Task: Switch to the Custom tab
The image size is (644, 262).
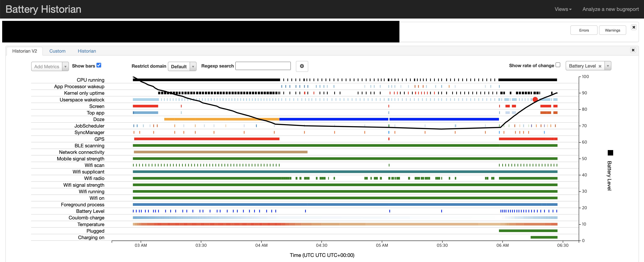Action: coord(57,51)
